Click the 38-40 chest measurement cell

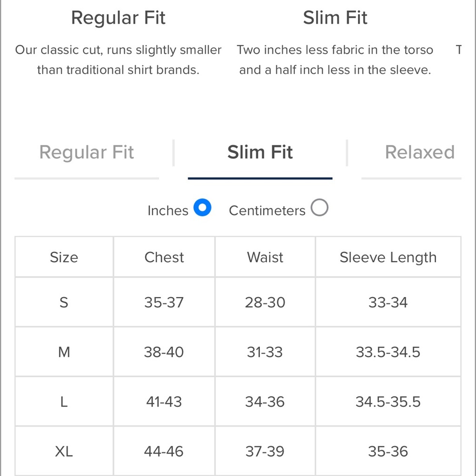pos(164,352)
